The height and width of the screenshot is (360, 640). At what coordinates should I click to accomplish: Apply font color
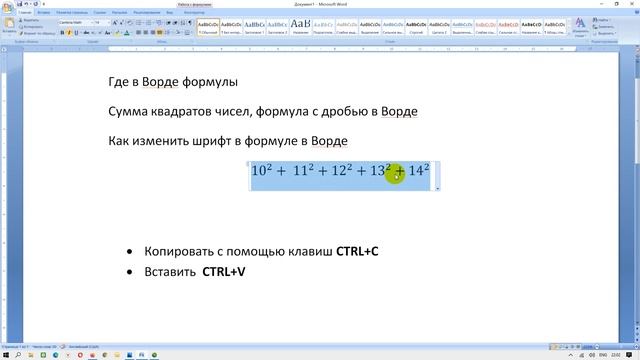click(127, 33)
